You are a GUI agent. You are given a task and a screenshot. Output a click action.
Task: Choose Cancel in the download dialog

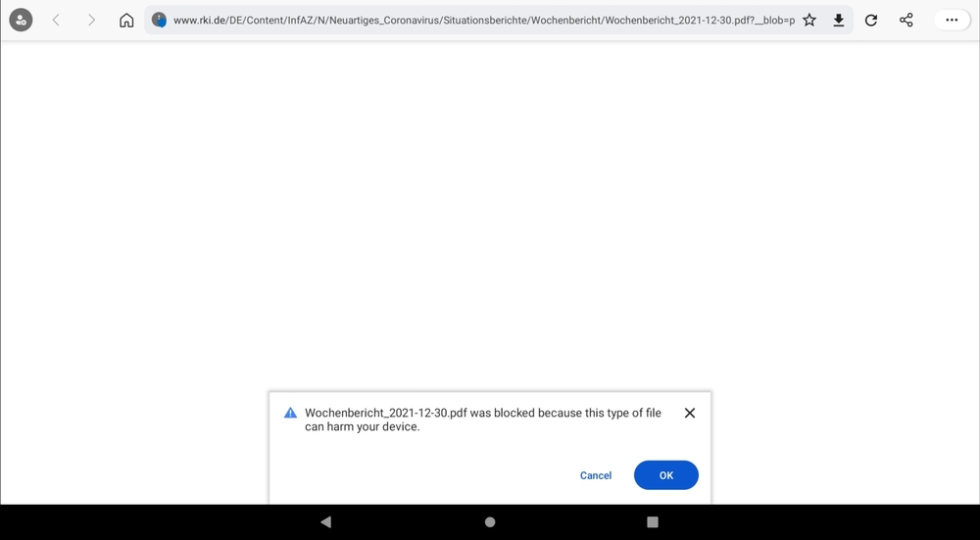tap(596, 475)
